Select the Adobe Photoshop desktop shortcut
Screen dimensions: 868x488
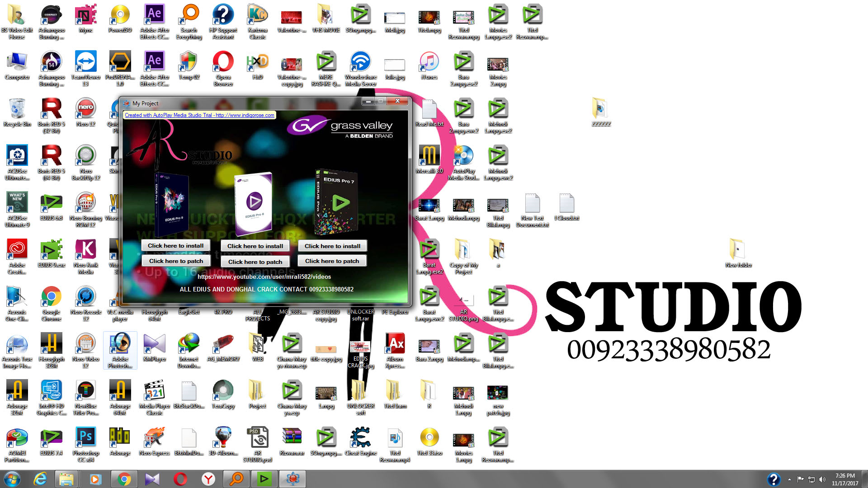120,351
